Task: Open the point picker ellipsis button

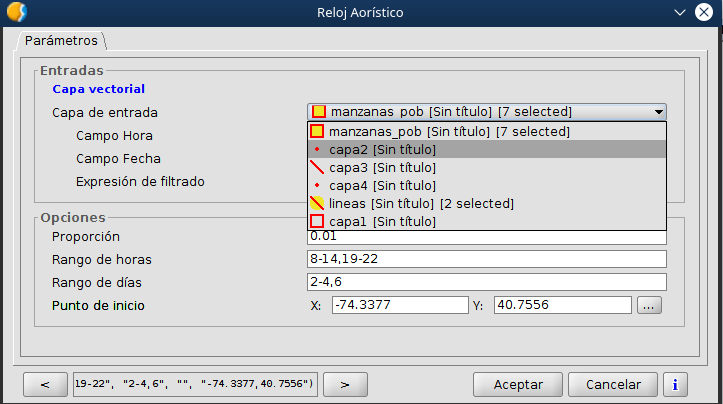Action: coord(649,305)
